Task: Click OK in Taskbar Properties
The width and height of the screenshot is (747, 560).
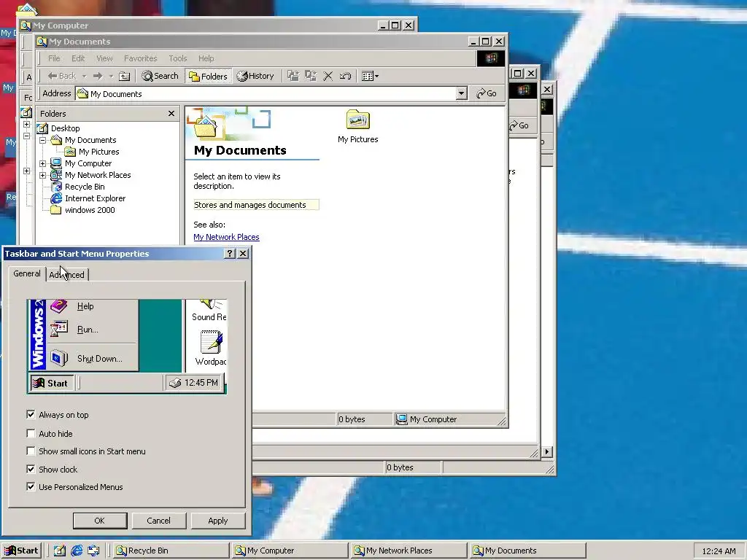Action: coord(99,521)
